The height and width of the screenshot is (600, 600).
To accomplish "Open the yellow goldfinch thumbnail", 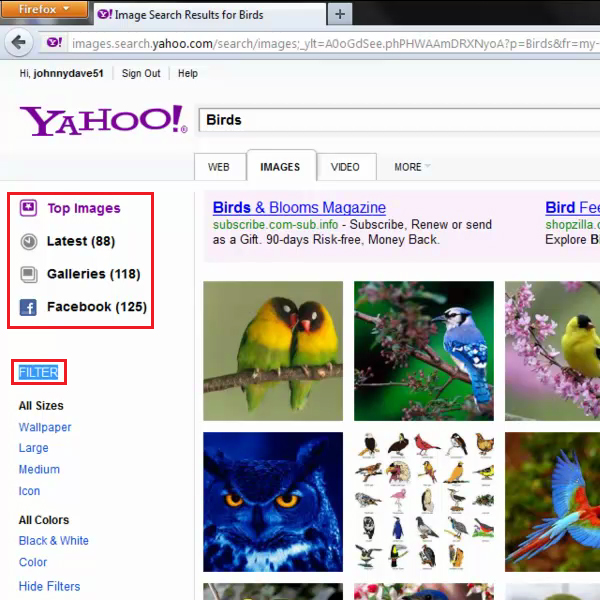I will 553,351.
